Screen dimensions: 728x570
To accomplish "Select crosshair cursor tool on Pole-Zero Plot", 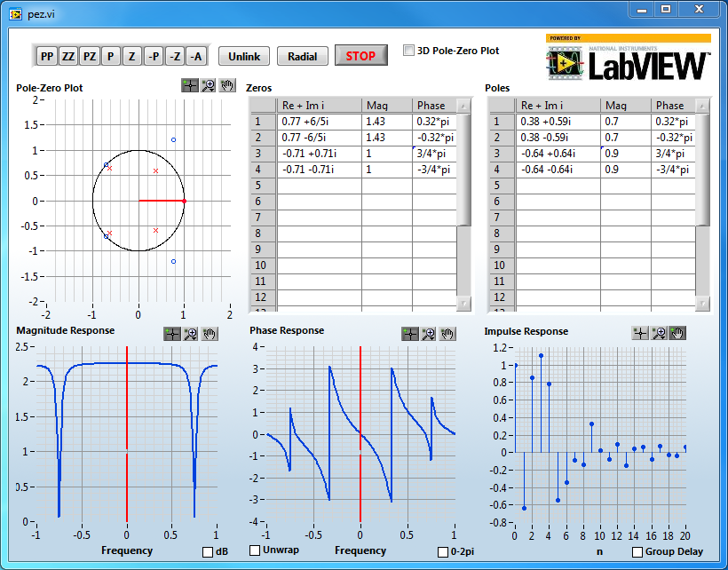I will coord(190,86).
